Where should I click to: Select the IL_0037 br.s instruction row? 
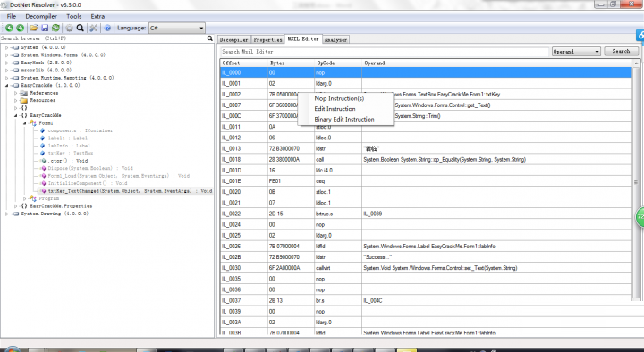(x=427, y=300)
